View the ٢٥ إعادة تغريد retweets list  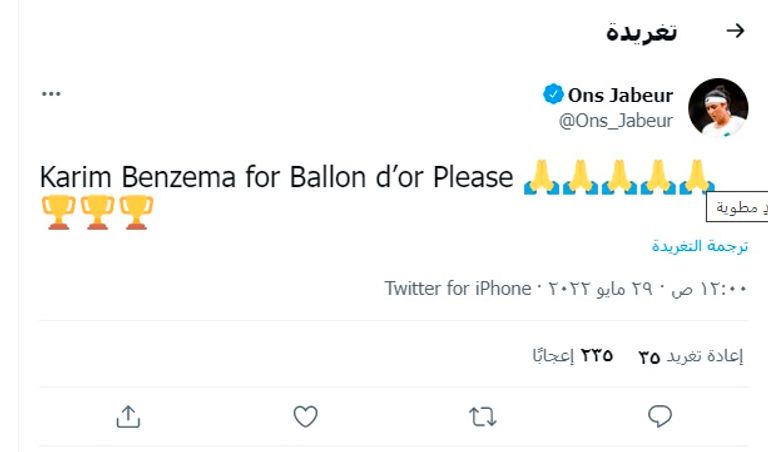click(x=691, y=356)
